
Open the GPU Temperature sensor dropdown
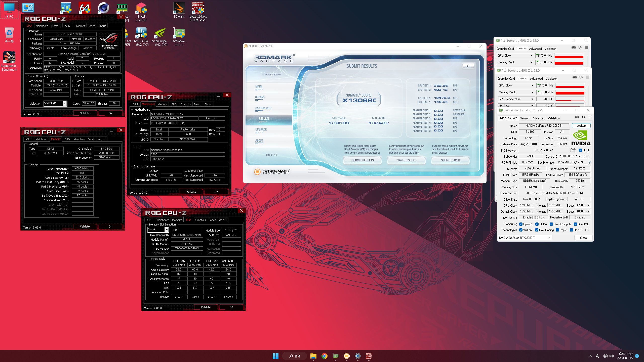coord(516,99)
